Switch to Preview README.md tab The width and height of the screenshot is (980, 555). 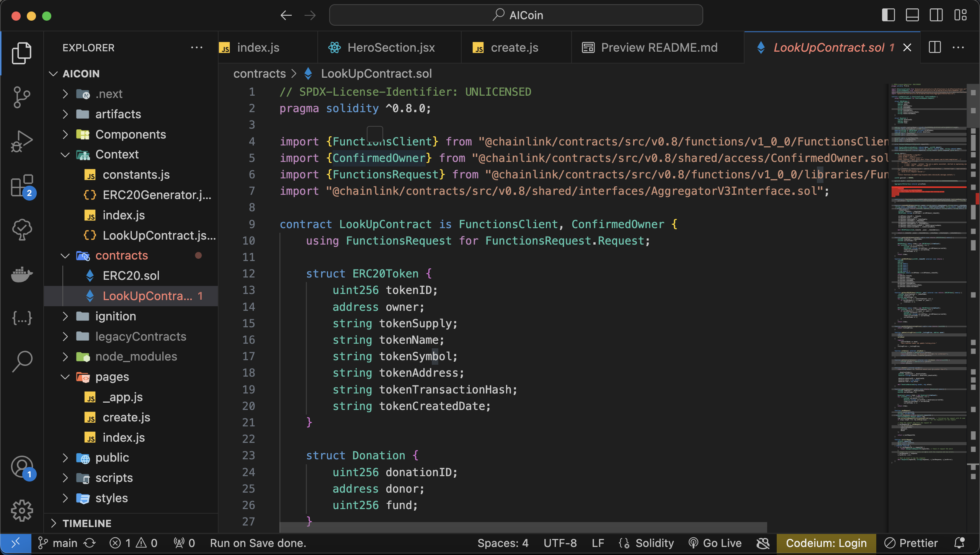[x=659, y=47]
